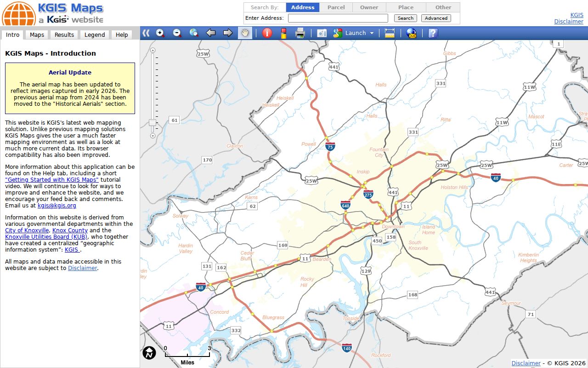Click the Interstate 275 shield
The width and height of the screenshot is (588, 368).
368,194
